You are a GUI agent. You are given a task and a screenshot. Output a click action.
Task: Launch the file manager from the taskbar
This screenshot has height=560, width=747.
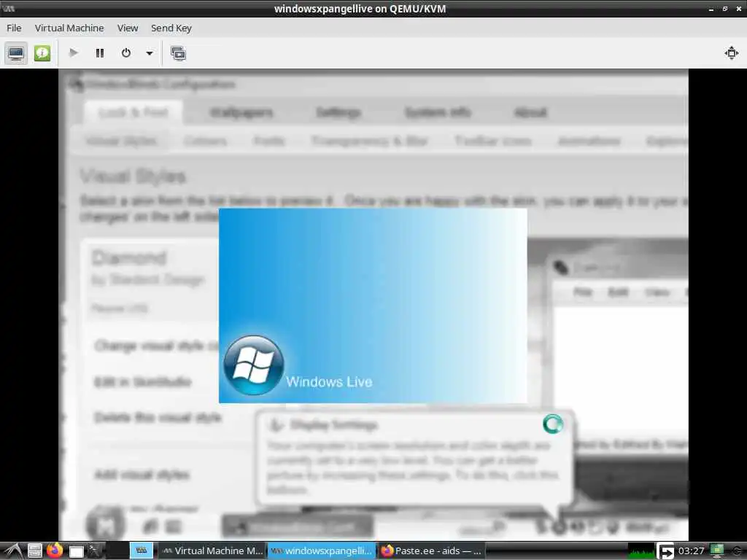[x=34, y=551]
